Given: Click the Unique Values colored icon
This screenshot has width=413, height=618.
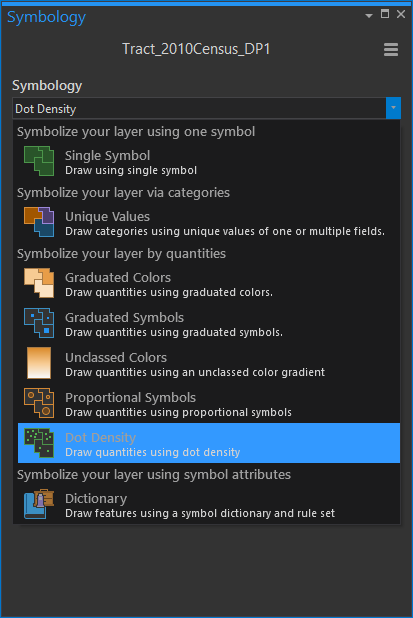Looking at the screenshot, I should click(39, 222).
